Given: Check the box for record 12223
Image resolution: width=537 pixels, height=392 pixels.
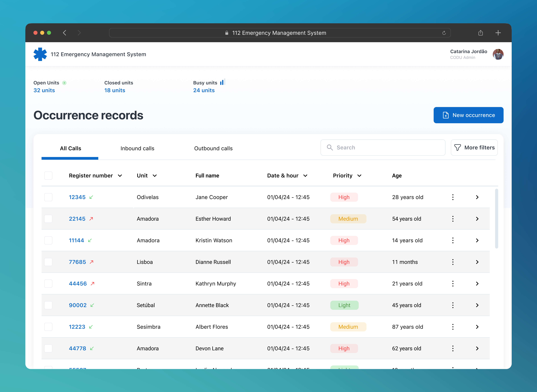Looking at the screenshot, I should click(x=48, y=327).
